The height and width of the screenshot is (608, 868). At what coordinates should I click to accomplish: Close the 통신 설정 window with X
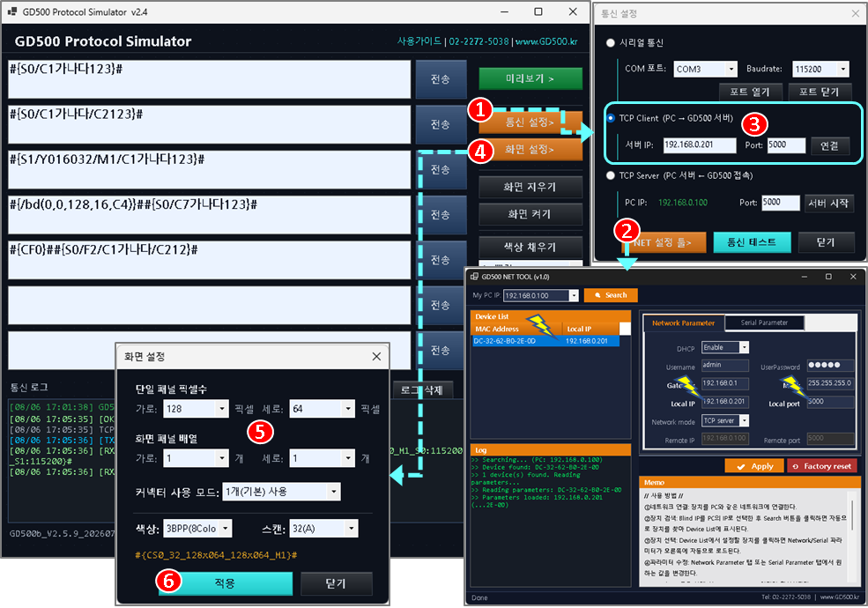tap(856, 13)
